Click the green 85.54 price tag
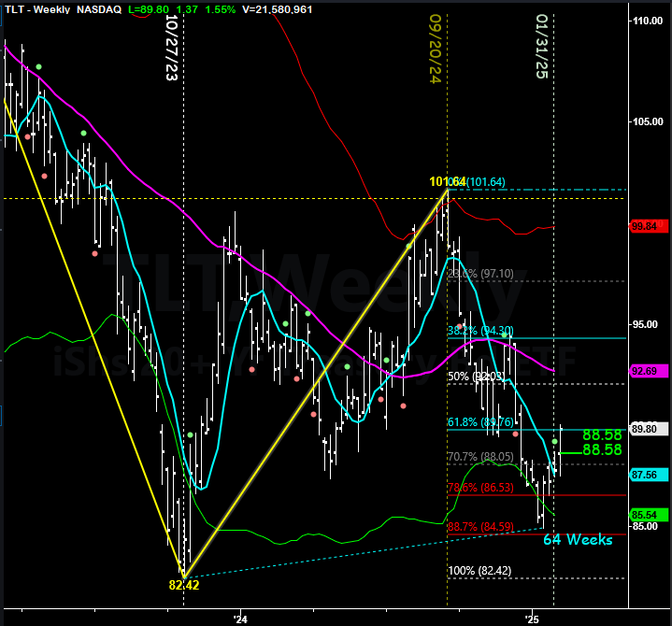672x626 pixels. [649, 515]
